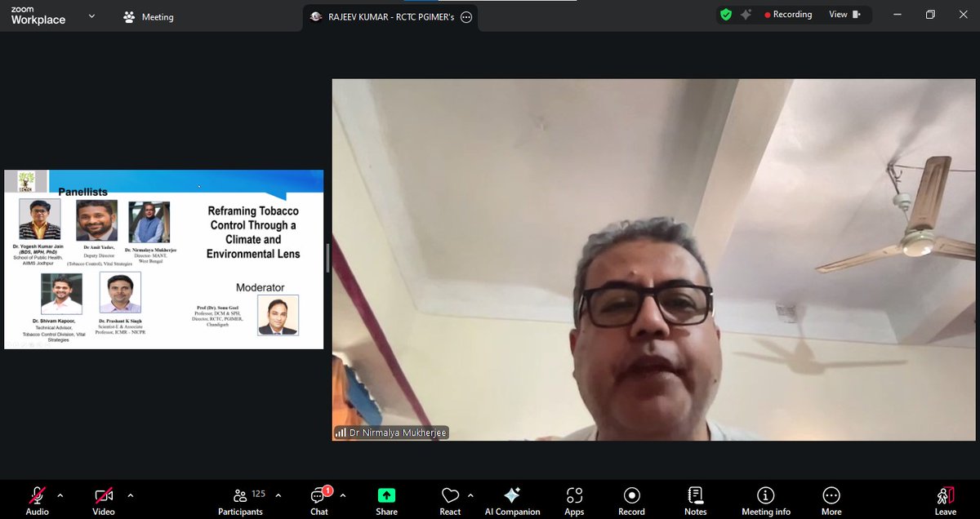Click Dr. Shivam Kapoor's photo on slide
Viewport: 980px width, 519px height.
pos(62,293)
